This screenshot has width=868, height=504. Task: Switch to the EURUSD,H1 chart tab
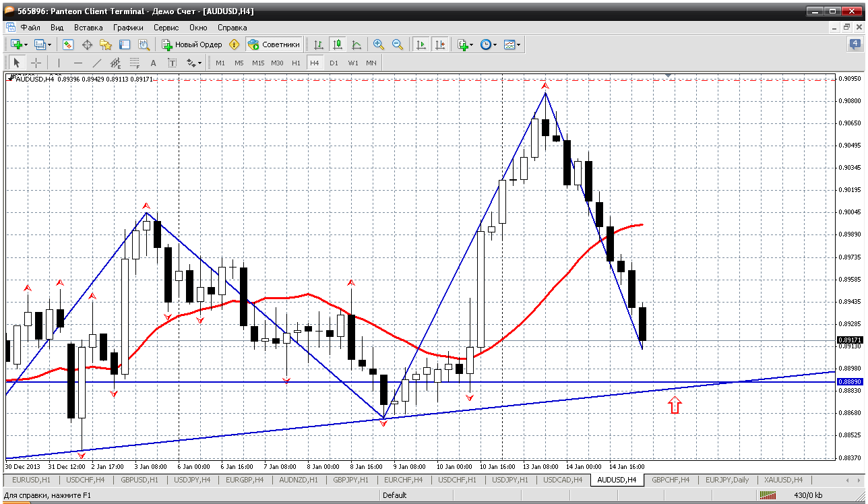[32, 480]
